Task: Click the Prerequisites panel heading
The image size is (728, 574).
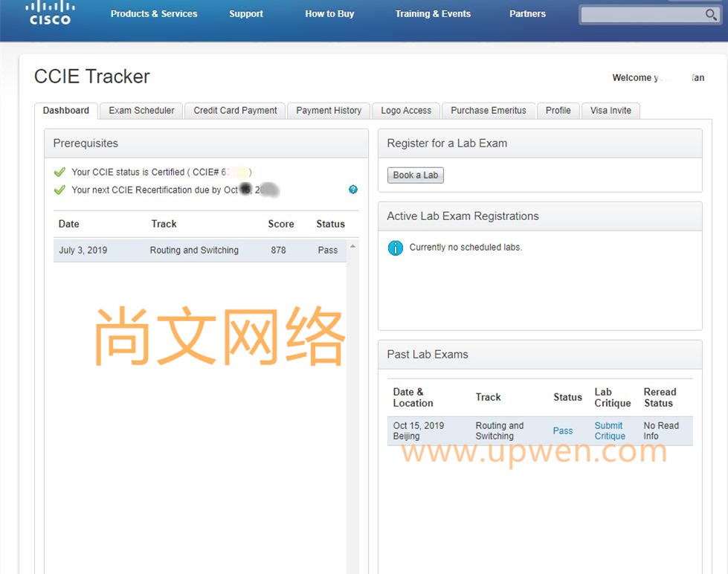Action: [x=86, y=143]
